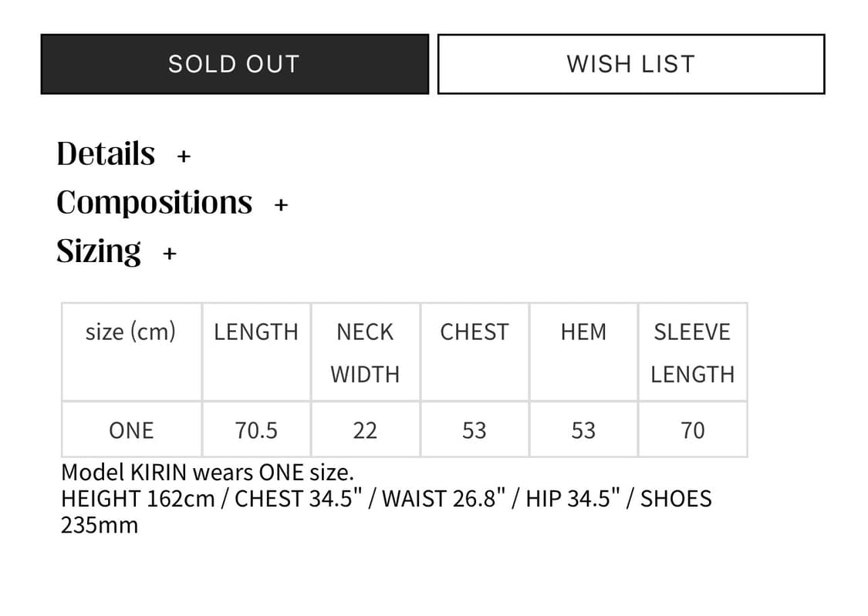
Task: Click the ONE size row label
Action: [x=131, y=430]
